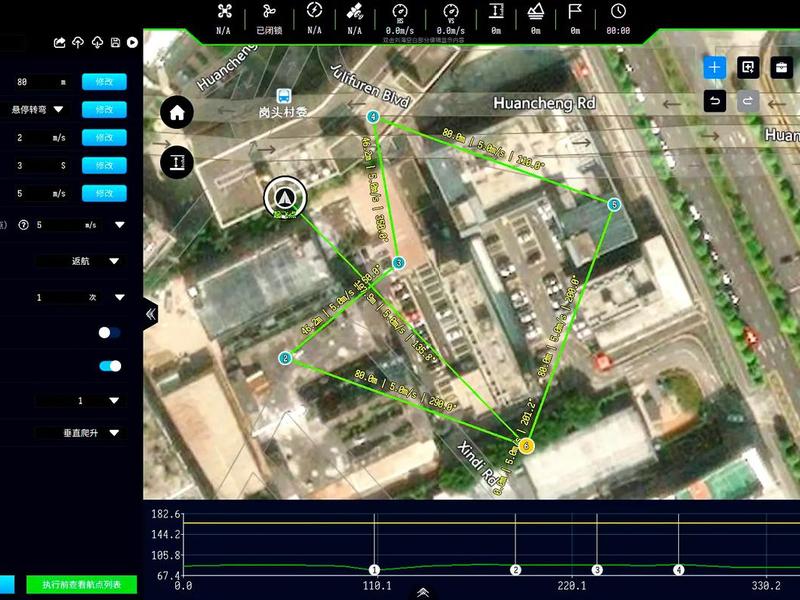This screenshot has width=800, height=600.
Task: Click the save floppy disk icon
Action: tap(115, 42)
